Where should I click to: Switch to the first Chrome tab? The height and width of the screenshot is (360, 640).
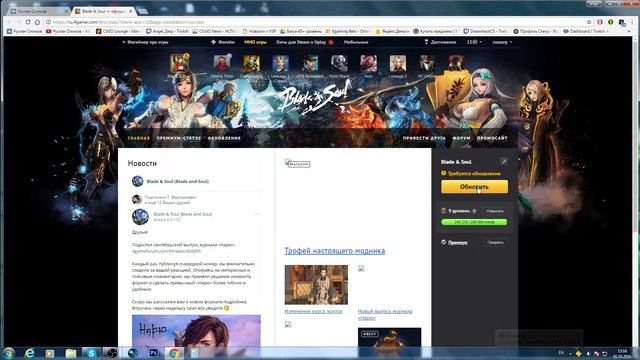(39, 11)
